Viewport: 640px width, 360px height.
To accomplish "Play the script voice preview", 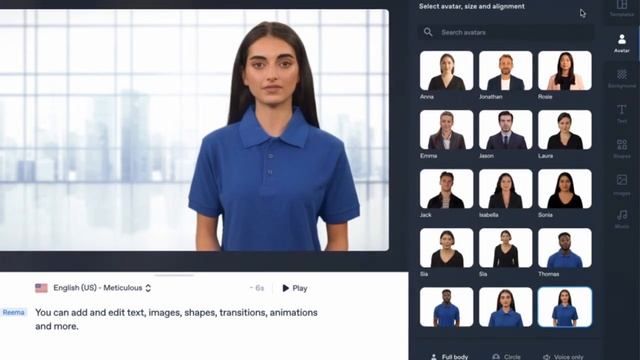I will tap(295, 288).
